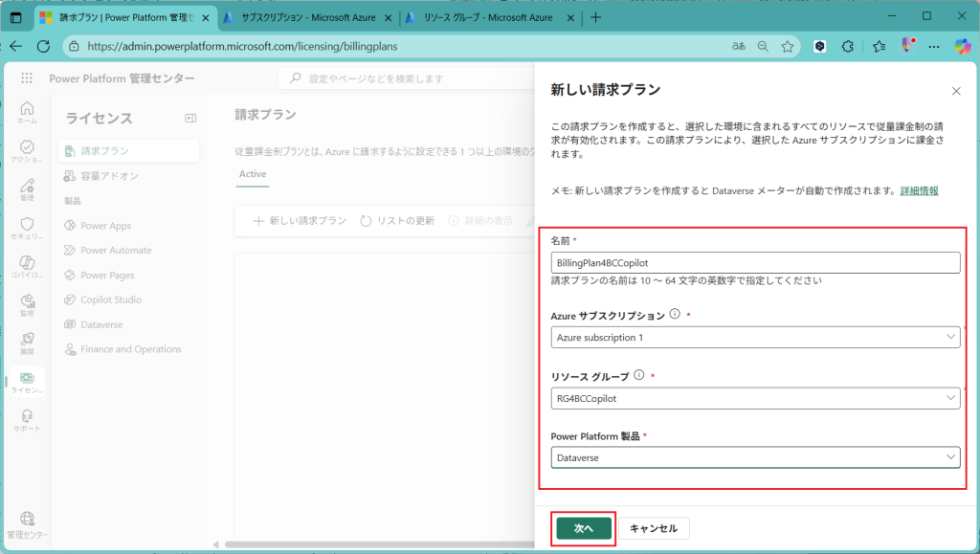Viewport: 980px width, 554px height.
Task: Open the favorites list toolbar icon
Action: (x=879, y=46)
